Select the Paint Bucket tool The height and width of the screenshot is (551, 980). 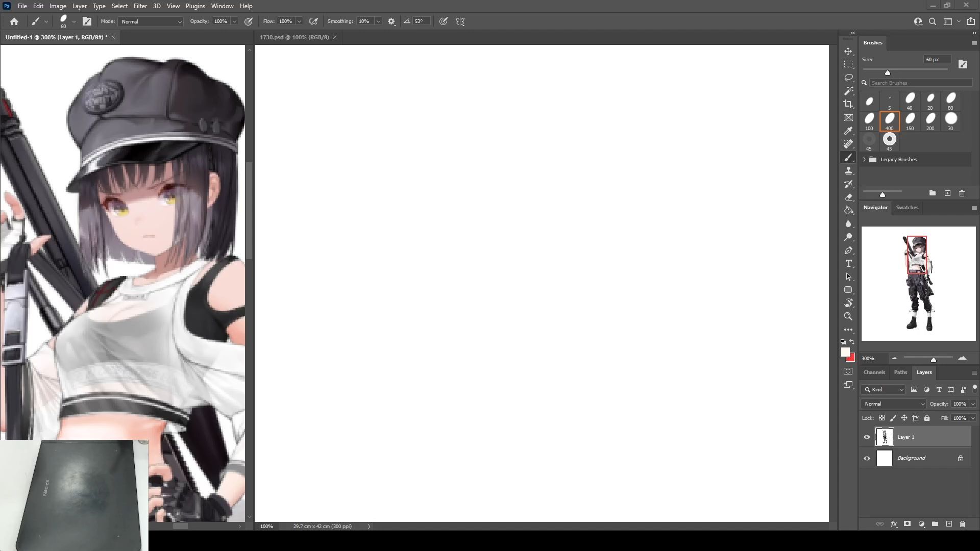(848, 211)
